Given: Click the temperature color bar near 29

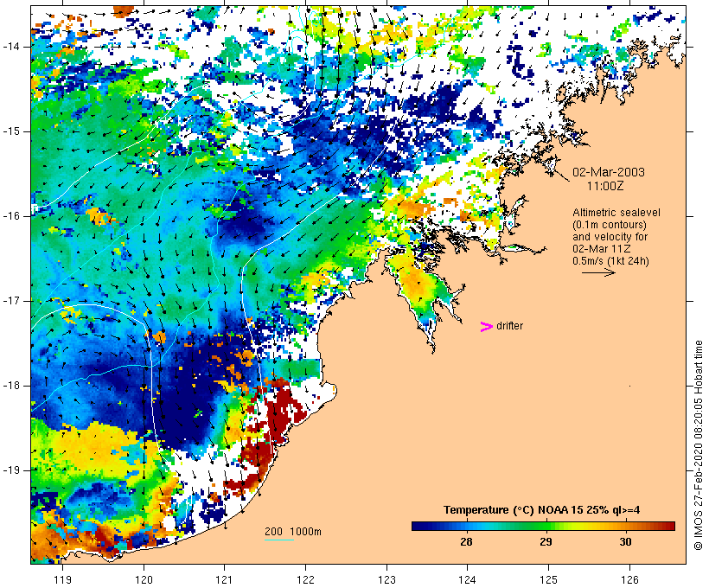Looking at the screenshot, I should (x=546, y=526).
